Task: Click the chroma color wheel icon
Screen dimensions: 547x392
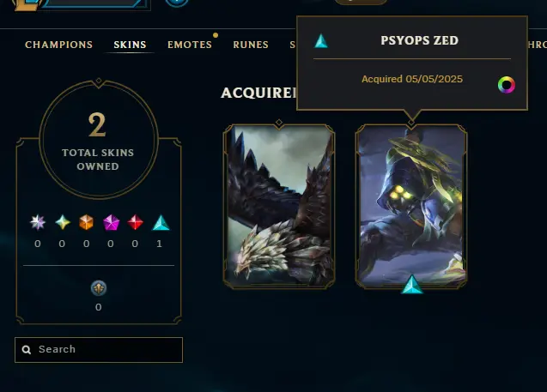Action: [507, 85]
